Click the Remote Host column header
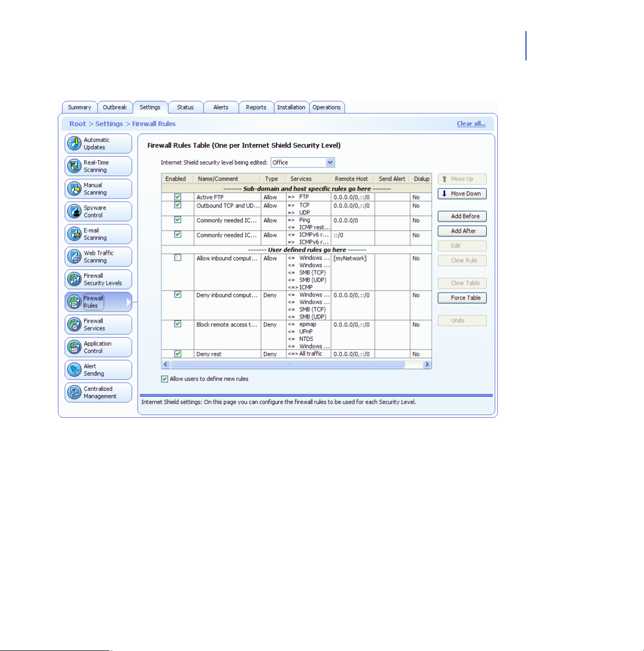 (x=352, y=179)
